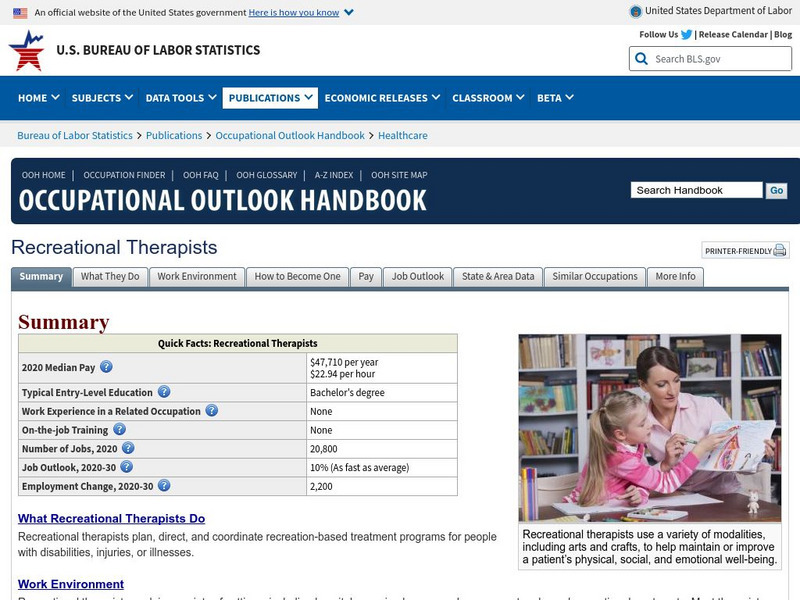800x600 pixels.
Task: Click the BLS eagle logo
Action: [27, 50]
